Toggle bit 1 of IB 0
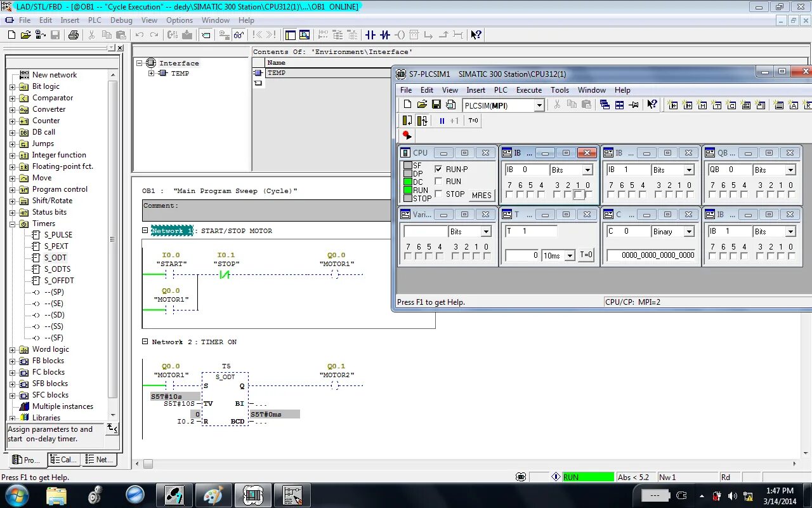The image size is (812, 508). [578, 194]
